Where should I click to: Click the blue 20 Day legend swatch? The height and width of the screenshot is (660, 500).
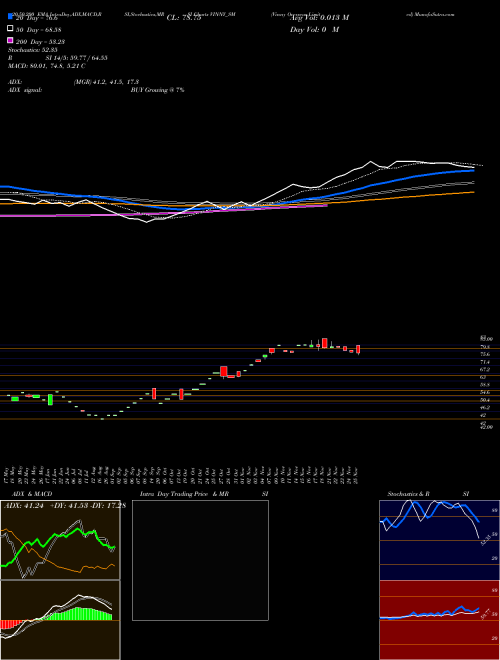pos(10,16)
